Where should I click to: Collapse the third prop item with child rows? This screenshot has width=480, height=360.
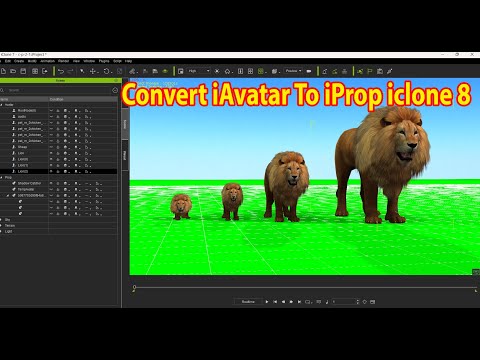click(x=8, y=196)
